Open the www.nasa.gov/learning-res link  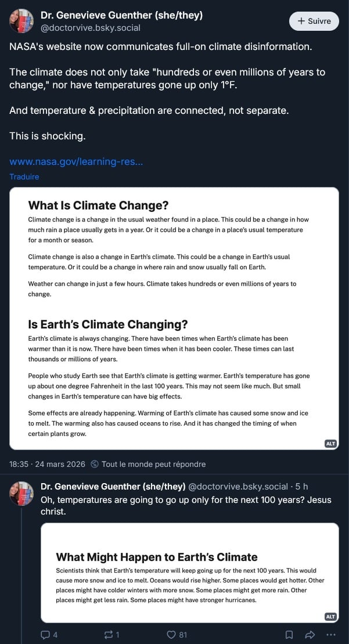(x=76, y=161)
